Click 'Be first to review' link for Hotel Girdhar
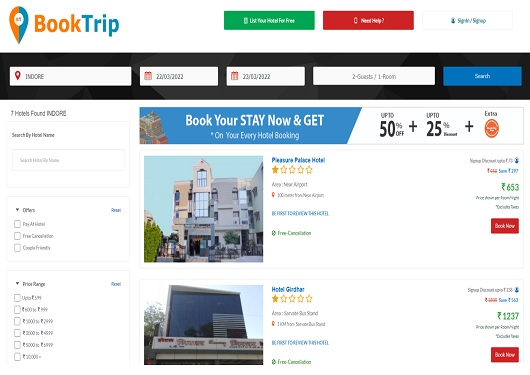530x375 pixels. coord(300,343)
